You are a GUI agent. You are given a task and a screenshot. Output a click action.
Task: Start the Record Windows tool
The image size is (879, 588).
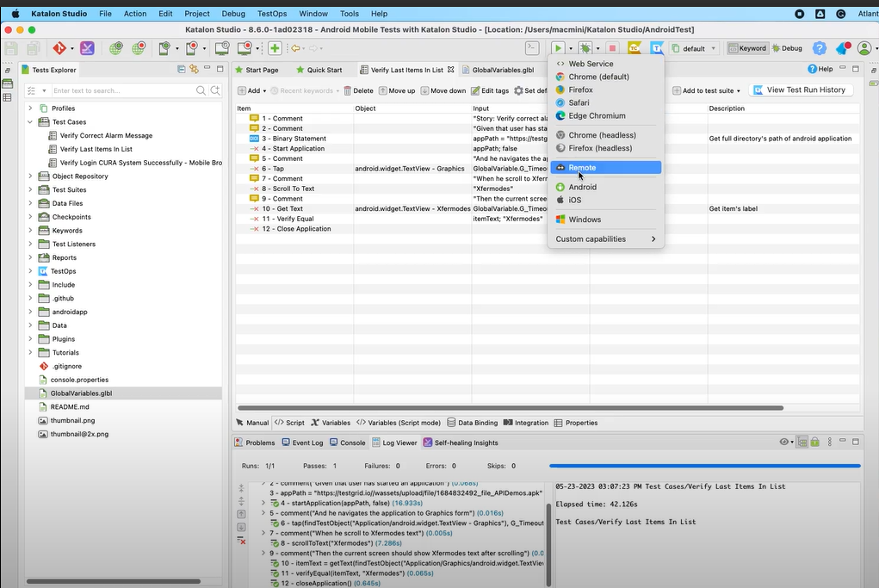tap(245, 48)
